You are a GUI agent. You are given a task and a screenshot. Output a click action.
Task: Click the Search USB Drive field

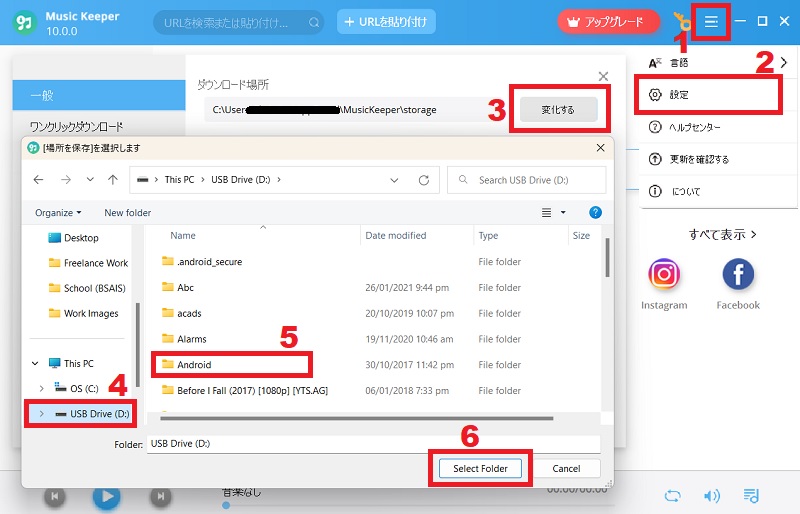click(527, 180)
